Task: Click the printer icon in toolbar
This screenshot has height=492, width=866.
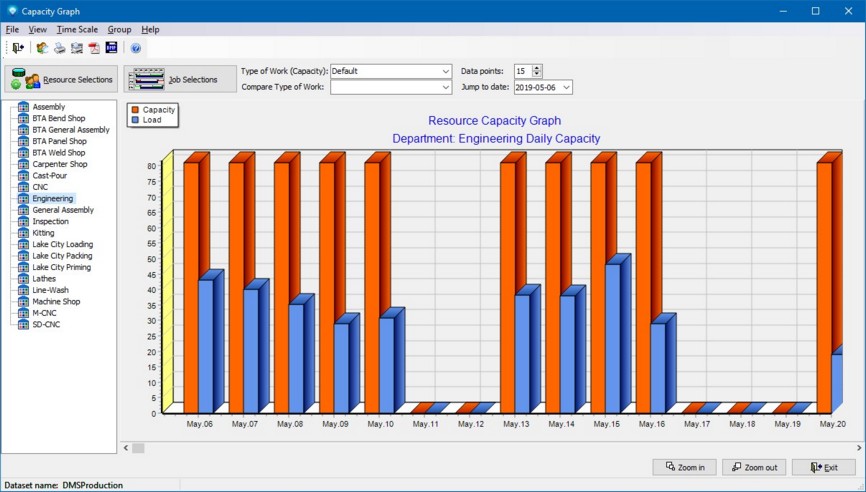Action: click(59, 48)
